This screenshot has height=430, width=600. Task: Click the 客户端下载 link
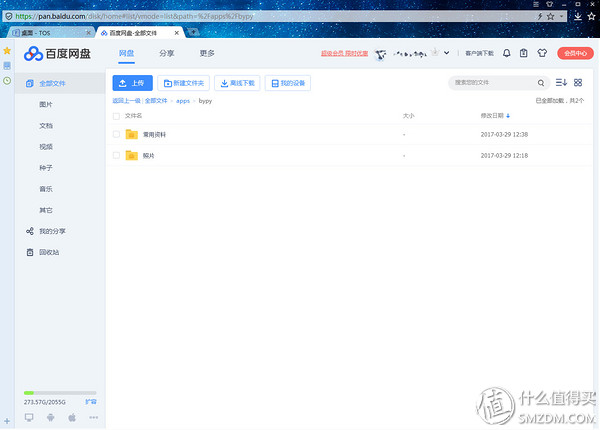pos(479,53)
